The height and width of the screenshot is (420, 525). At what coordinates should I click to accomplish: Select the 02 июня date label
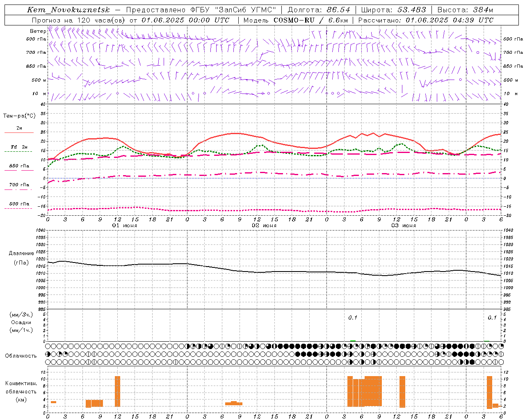pyautogui.click(x=264, y=226)
